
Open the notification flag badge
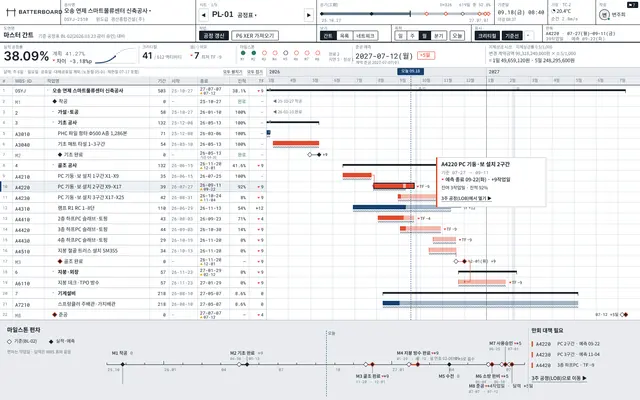[x=631, y=5]
